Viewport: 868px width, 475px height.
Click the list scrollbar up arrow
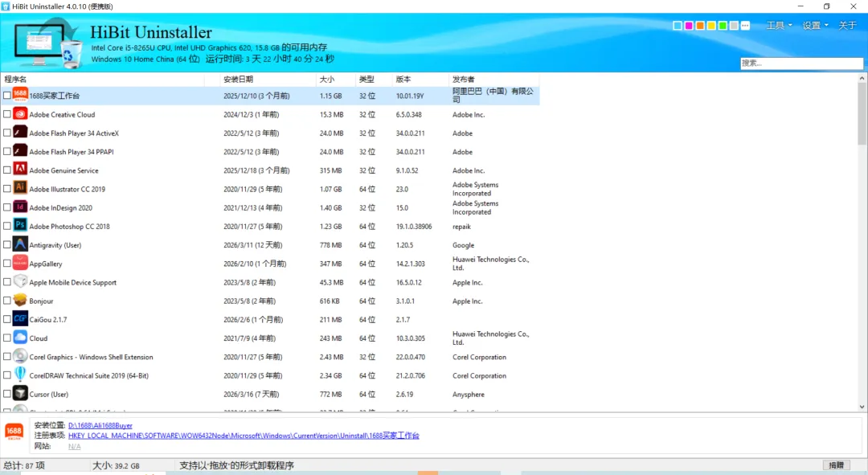pyautogui.click(x=862, y=78)
